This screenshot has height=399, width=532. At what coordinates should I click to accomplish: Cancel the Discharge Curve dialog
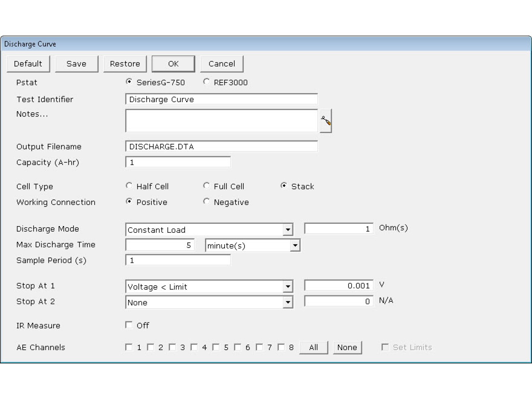tap(222, 64)
